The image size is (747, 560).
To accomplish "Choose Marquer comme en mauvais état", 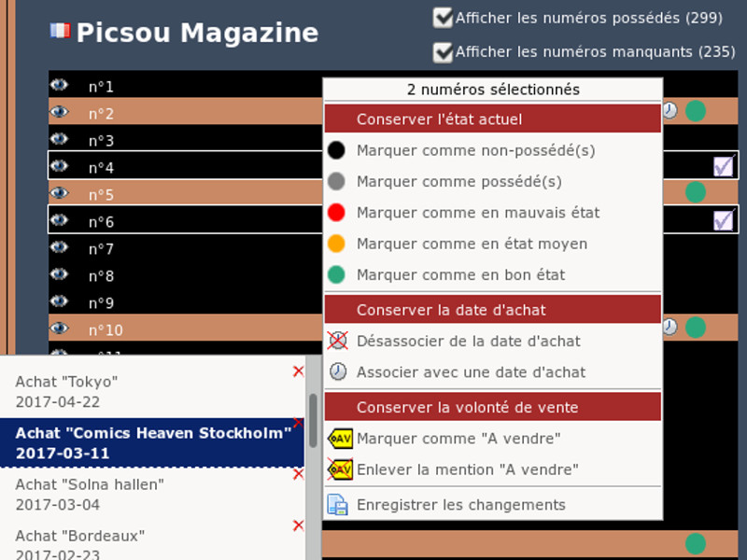I will tap(493, 213).
